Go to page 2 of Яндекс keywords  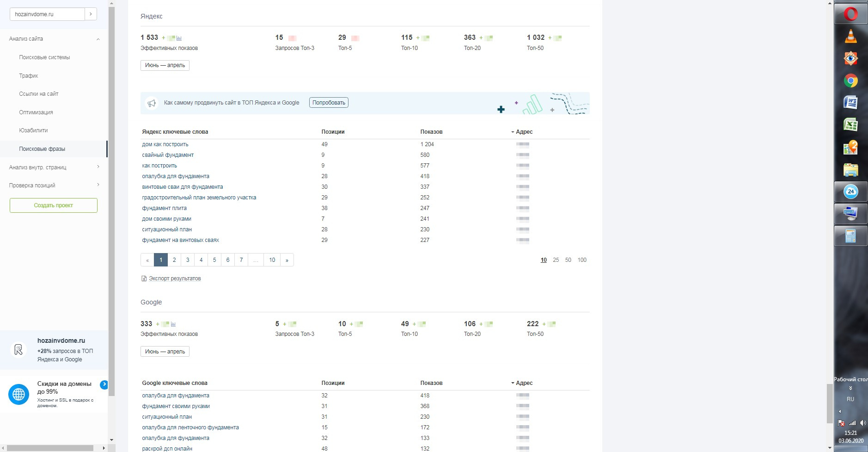[x=174, y=260]
